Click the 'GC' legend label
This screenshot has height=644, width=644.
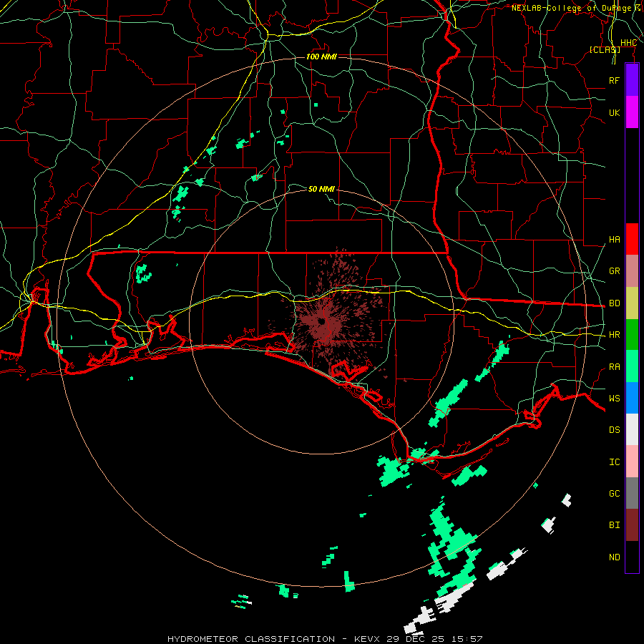[x=614, y=494]
